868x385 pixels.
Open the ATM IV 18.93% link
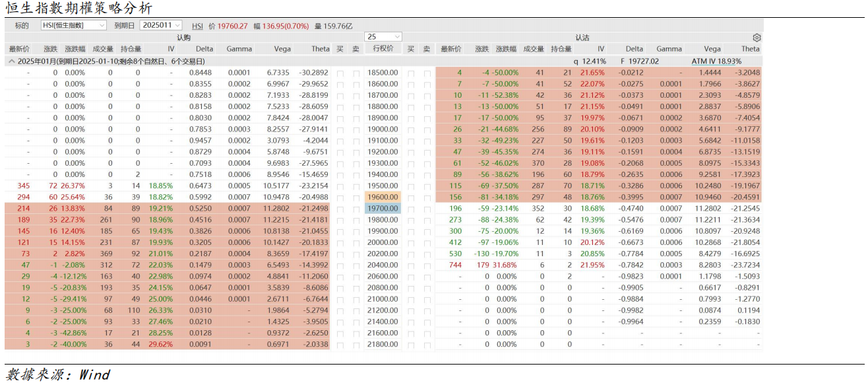(x=716, y=61)
